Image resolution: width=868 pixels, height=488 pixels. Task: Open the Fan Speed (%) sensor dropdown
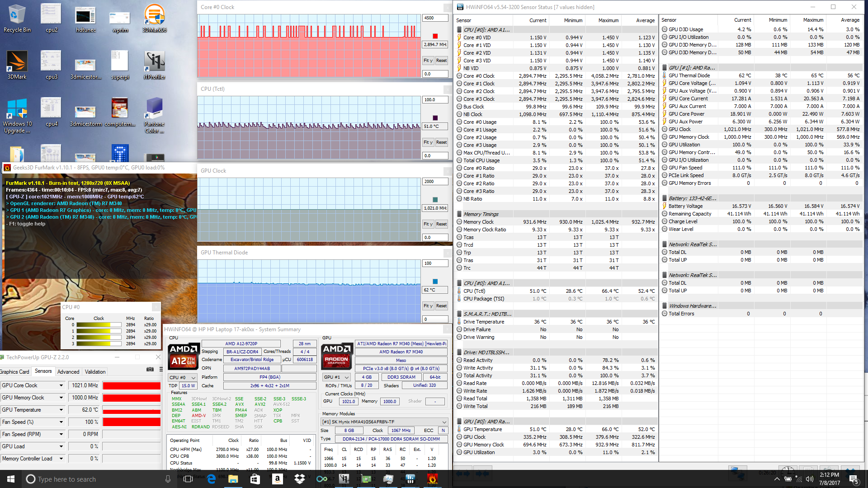click(61, 422)
